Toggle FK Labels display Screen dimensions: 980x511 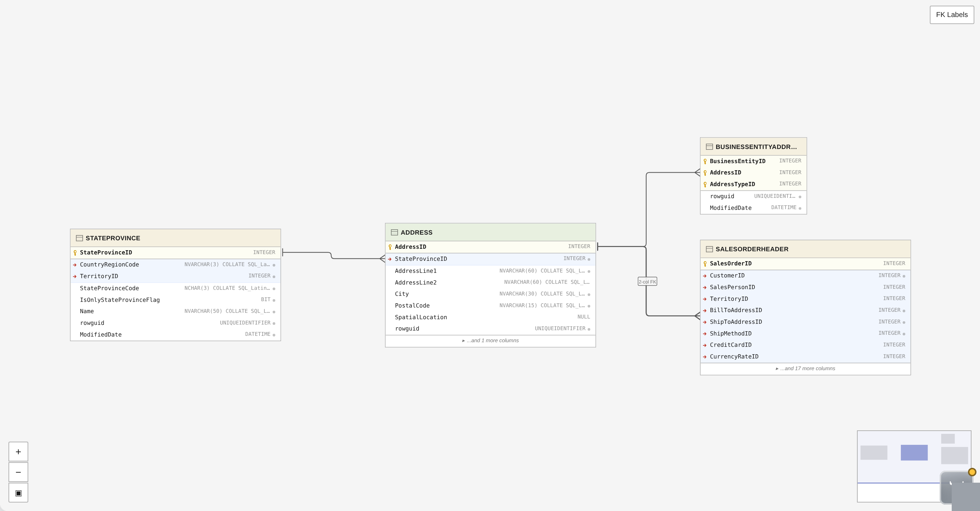951,15
